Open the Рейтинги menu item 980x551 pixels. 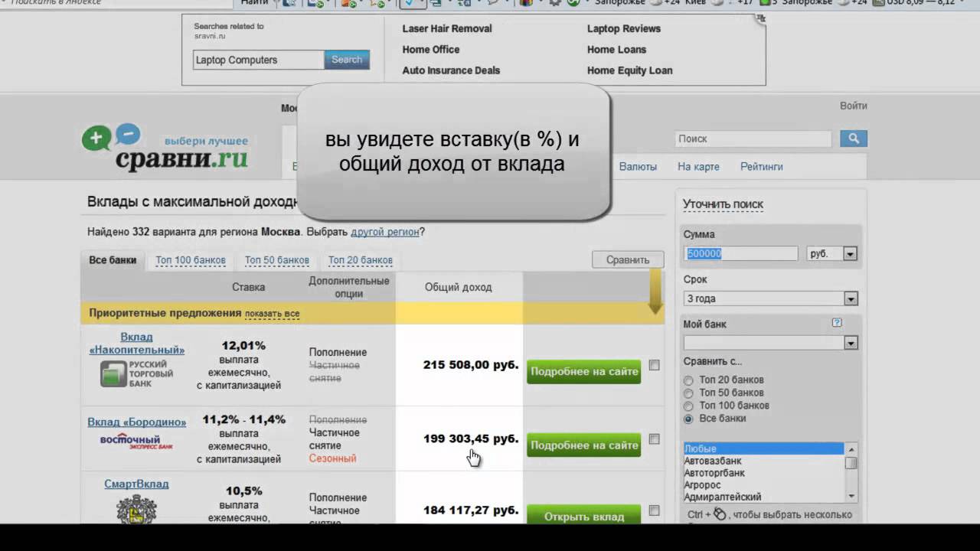tap(761, 167)
